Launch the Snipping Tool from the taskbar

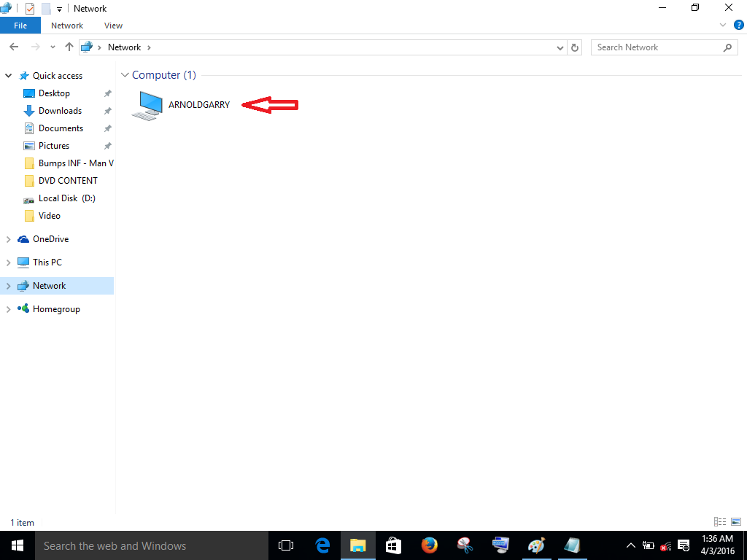click(465, 545)
